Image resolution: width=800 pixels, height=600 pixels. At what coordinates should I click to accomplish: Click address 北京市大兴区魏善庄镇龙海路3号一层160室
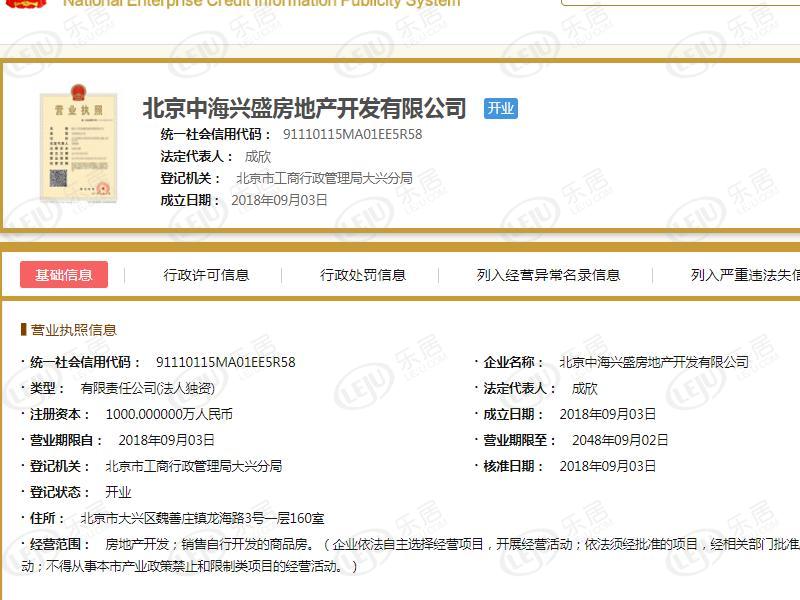pyautogui.click(x=202, y=518)
